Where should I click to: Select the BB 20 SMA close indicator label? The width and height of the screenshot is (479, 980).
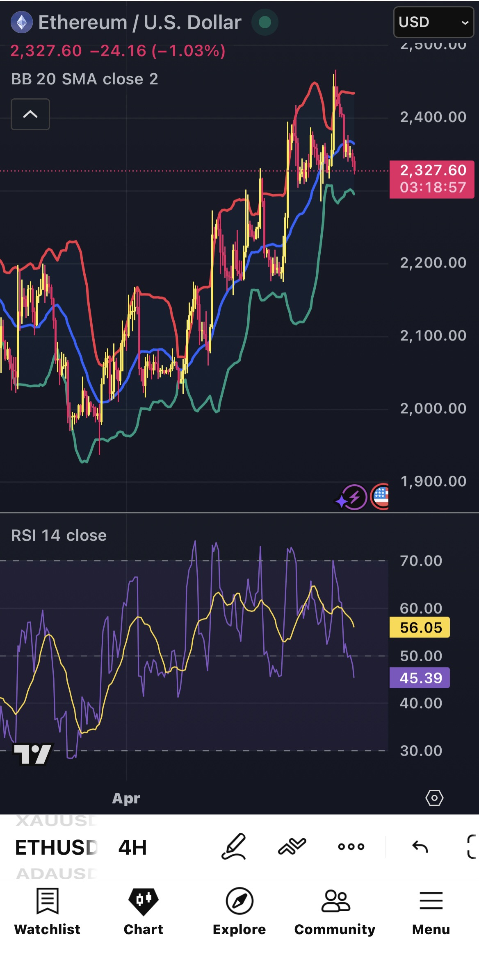(x=84, y=79)
